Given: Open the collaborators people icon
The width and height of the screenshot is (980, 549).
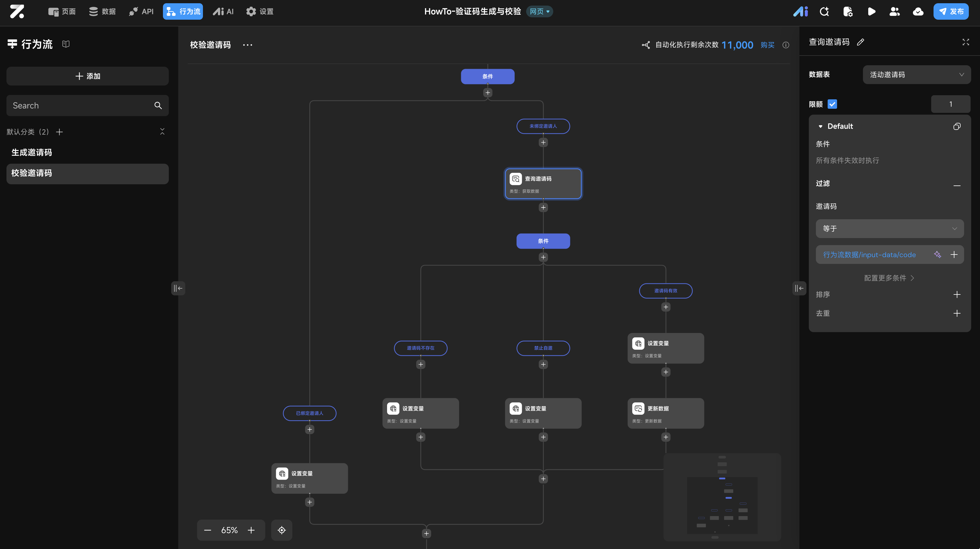Looking at the screenshot, I should pos(894,11).
